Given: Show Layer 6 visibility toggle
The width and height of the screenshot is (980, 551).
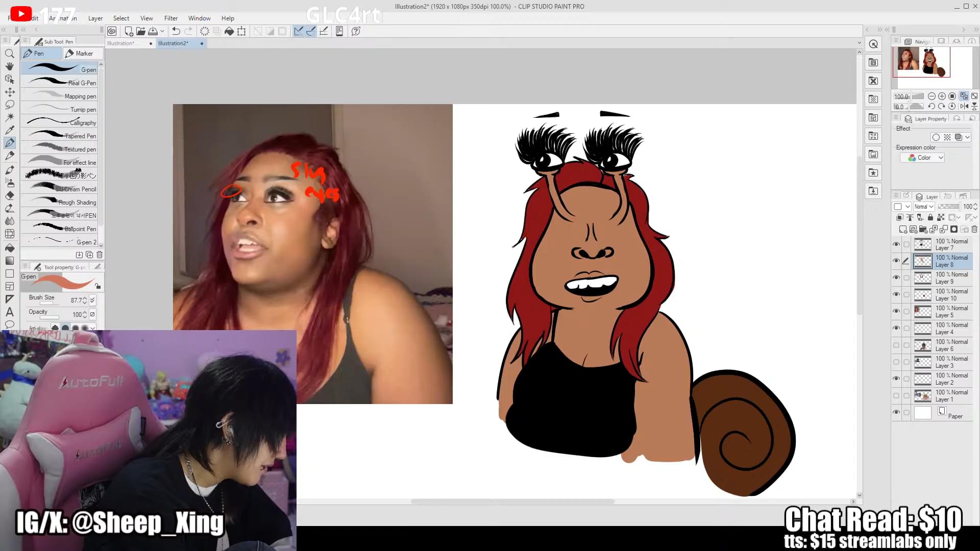Looking at the screenshot, I should [x=896, y=345].
